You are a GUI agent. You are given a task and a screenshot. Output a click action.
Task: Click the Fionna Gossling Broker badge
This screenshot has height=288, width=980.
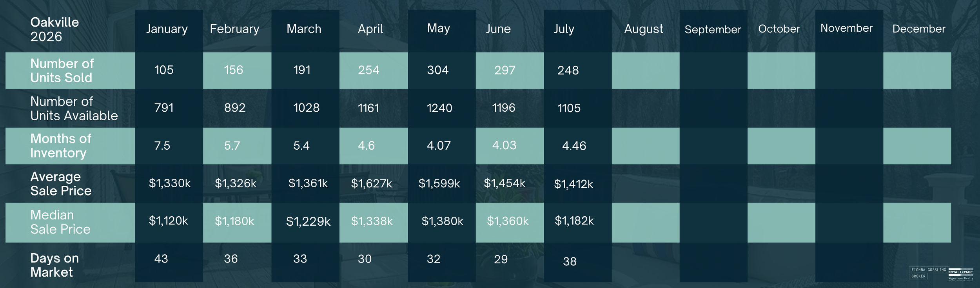coord(928,273)
